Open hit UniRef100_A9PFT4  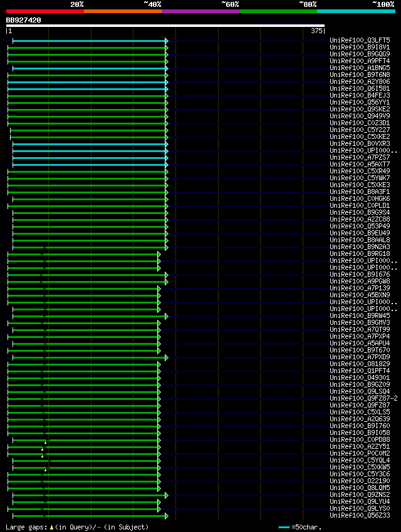(x=360, y=61)
